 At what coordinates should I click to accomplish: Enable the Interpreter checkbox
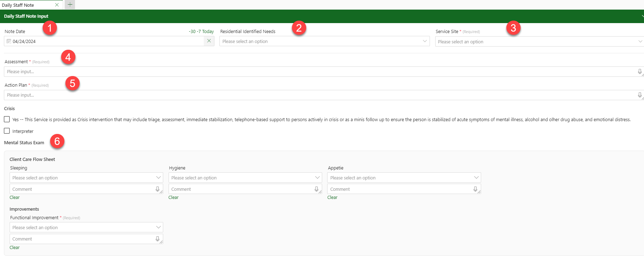(7, 131)
